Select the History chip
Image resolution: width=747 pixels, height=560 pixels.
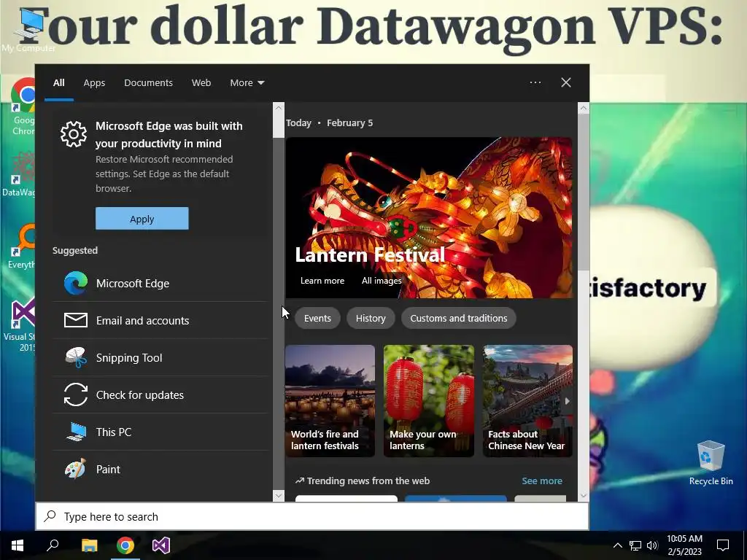(371, 318)
